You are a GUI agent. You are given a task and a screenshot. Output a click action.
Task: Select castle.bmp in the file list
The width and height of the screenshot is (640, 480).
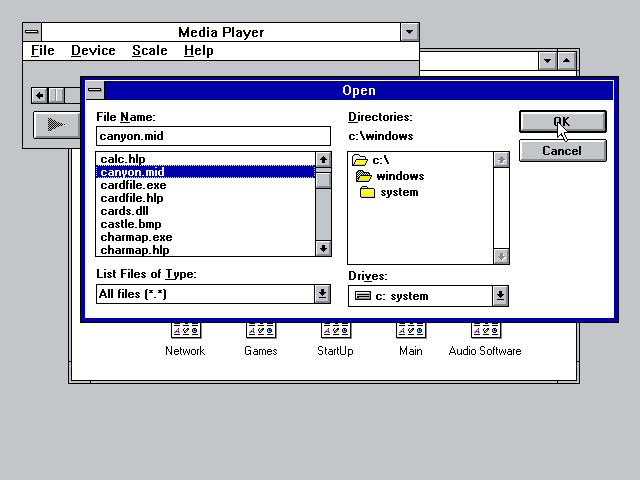click(205, 224)
